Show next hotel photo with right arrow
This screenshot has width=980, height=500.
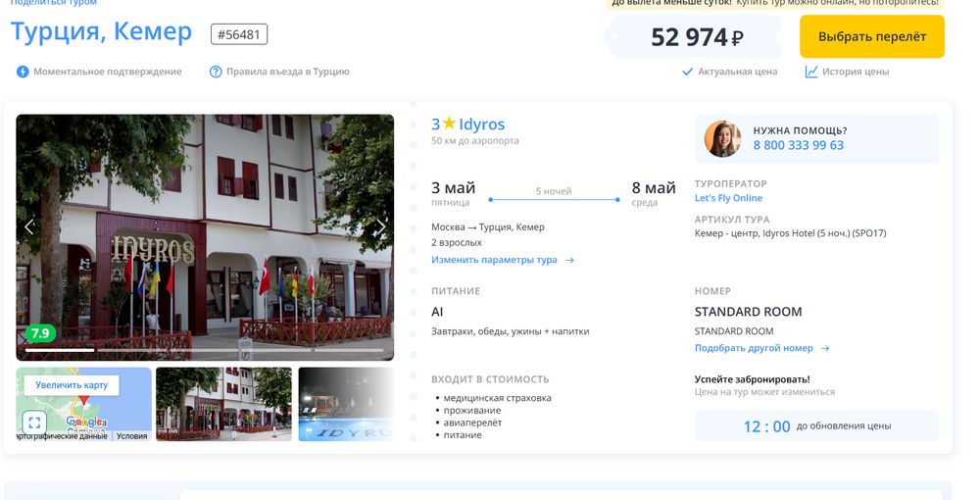click(x=380, y=226)
